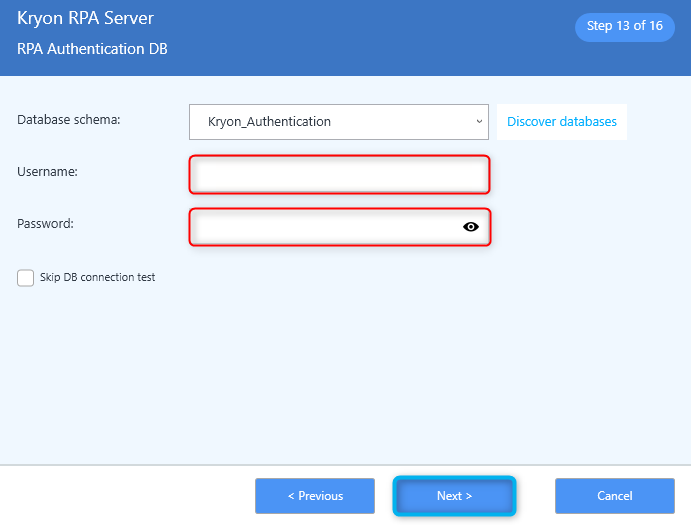The height and width of the screenshot is (525, 691).
Task: Click the 'Password:' label
Action: (45, 223)
